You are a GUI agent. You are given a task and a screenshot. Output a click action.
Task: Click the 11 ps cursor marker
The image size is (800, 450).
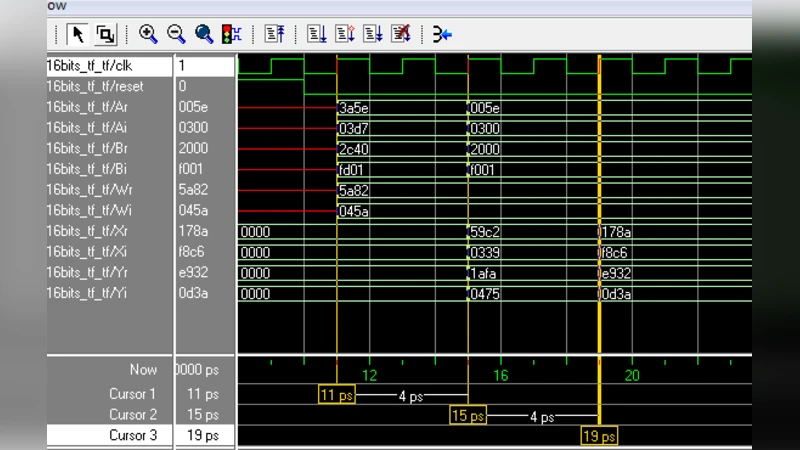(x=337, y=395)
